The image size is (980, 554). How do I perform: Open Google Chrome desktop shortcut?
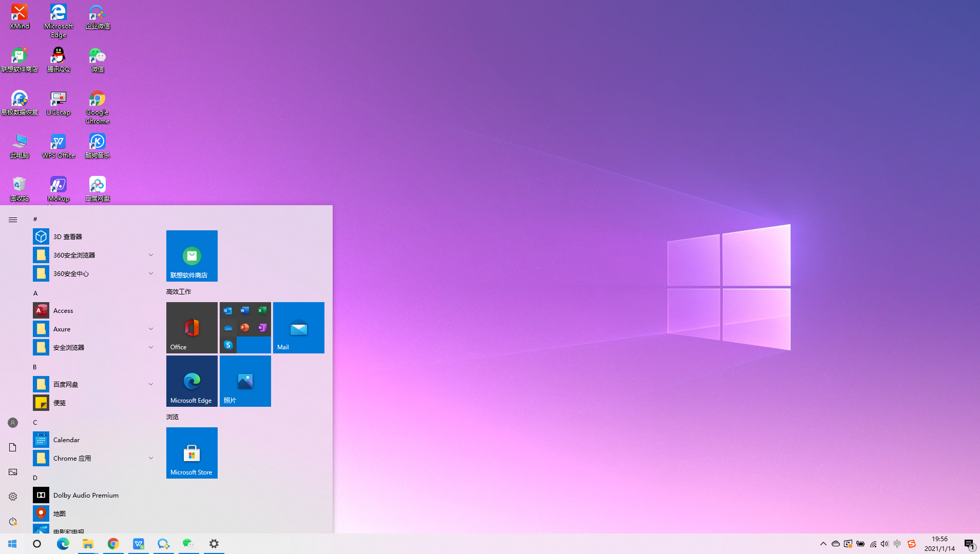click(x=98, y=107)
